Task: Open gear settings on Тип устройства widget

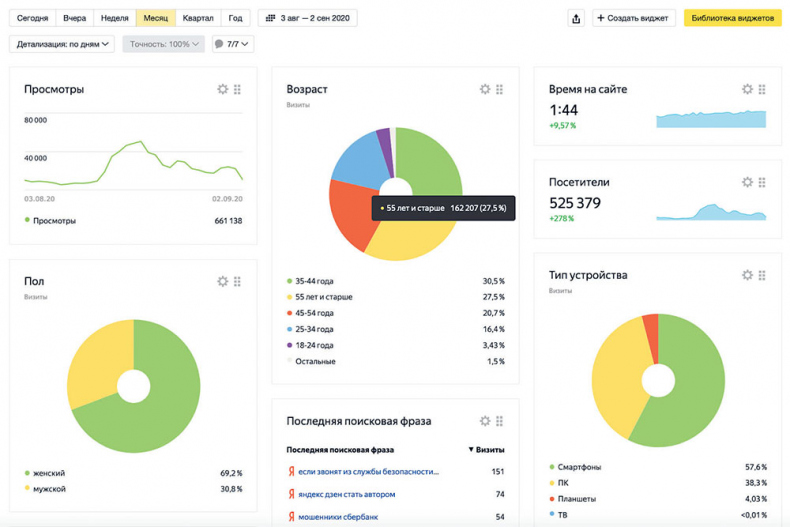Action: point(747,275)
